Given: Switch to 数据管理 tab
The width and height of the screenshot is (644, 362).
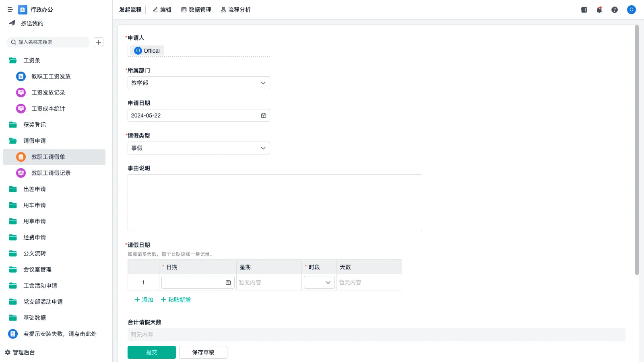Looking at the screenshot, I should click(196, 10).
